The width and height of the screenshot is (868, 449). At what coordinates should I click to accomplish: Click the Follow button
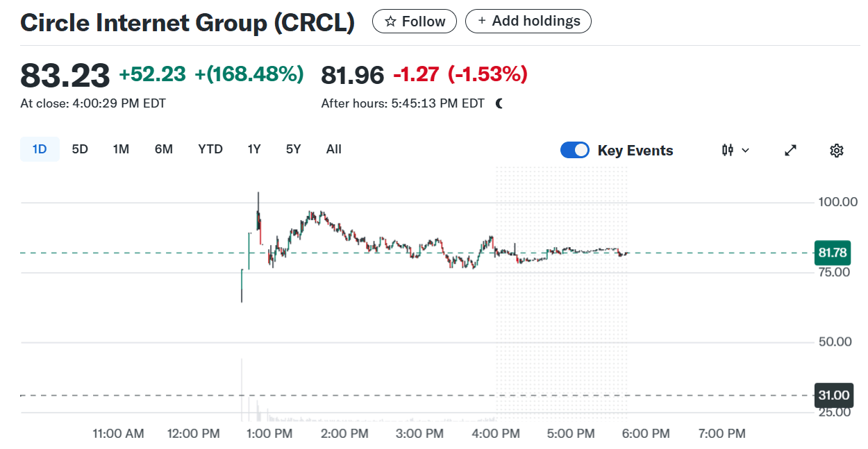tap(415, 22)
